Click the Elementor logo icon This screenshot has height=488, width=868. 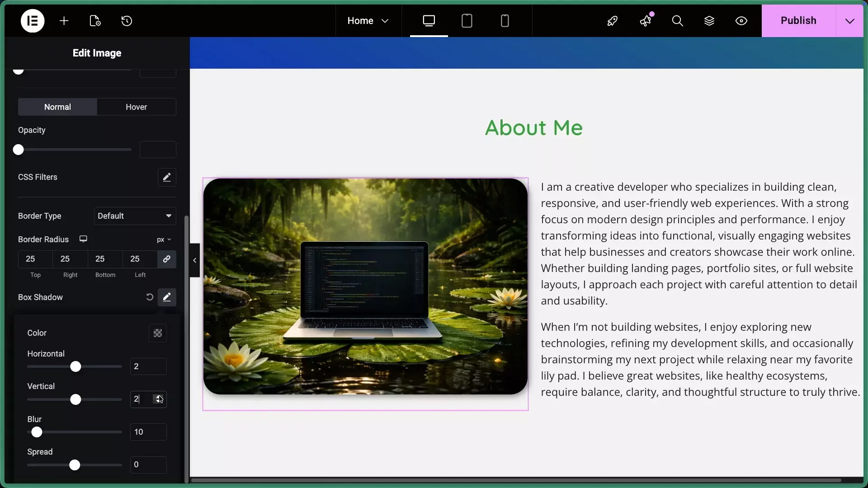pos(33,21)
